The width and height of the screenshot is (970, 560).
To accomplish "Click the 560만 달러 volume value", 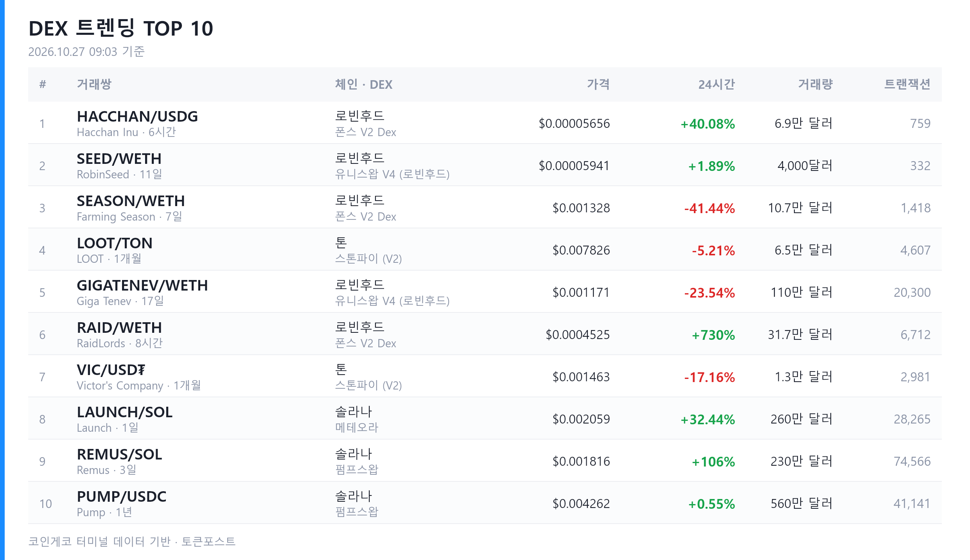I will (801, 504).
